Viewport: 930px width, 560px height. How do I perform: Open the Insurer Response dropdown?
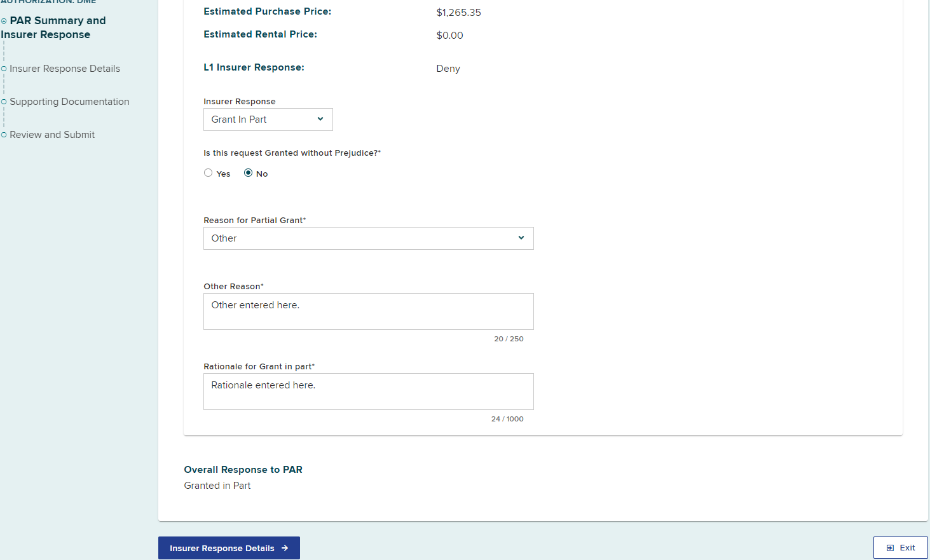(268, 120)
